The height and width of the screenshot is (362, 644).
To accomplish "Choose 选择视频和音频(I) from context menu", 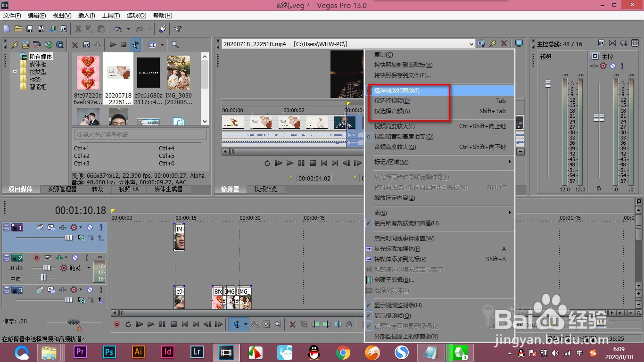I will (439, 90).
